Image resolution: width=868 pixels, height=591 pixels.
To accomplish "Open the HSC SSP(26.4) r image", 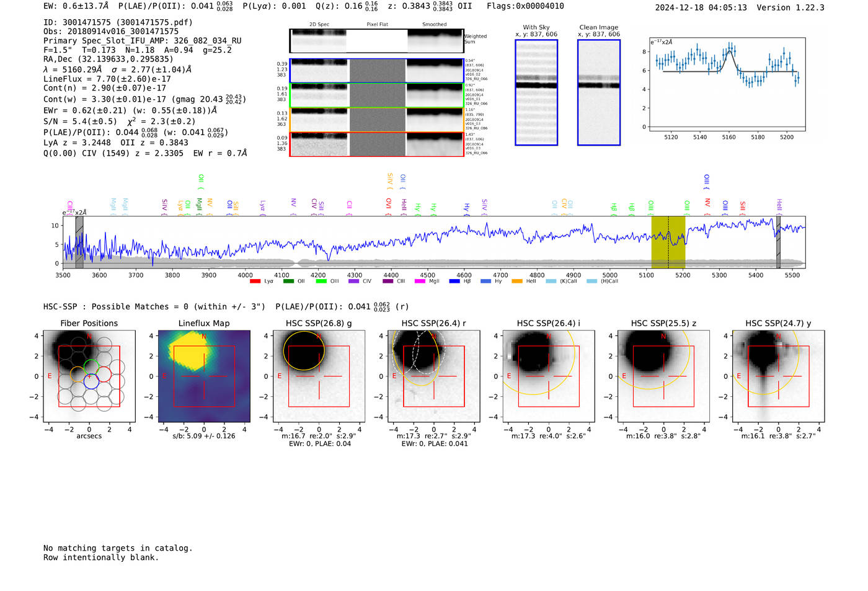I will (434, 376).
